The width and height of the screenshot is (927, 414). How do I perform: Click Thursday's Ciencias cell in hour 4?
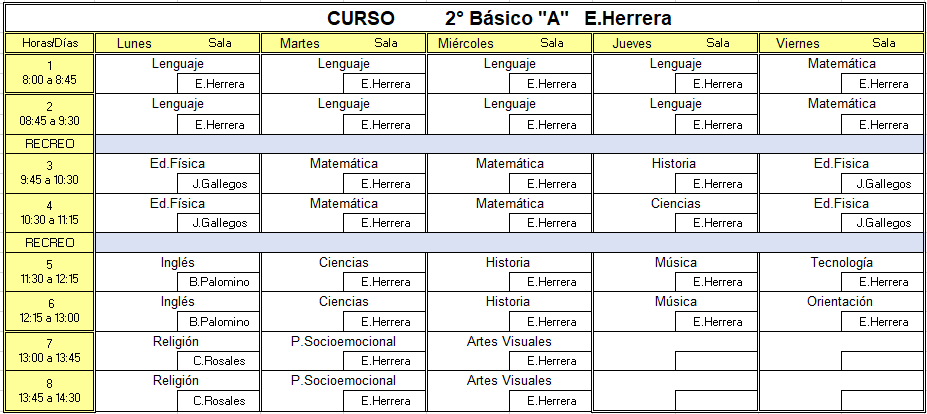[x=675, y=203]
